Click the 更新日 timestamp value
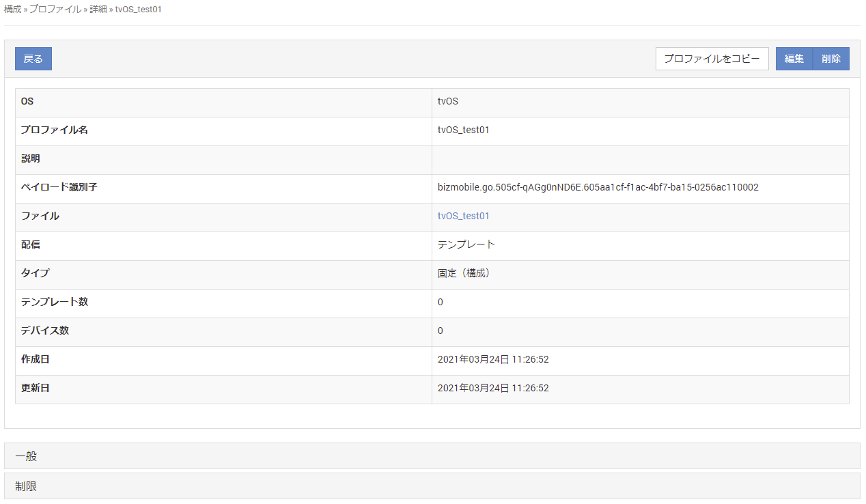Viewport: 866px width, 504px height. pyautogui.click(x=493, y=388)
